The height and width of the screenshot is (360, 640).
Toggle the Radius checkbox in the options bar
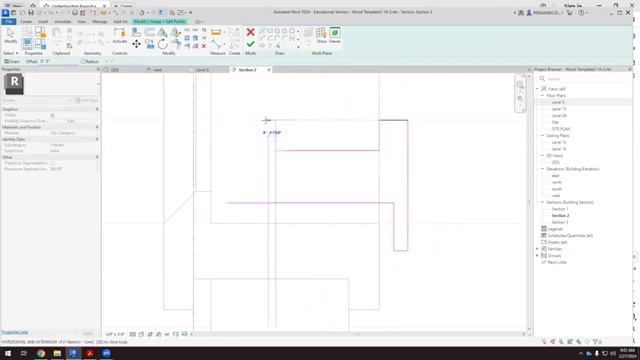click(83, 62)
